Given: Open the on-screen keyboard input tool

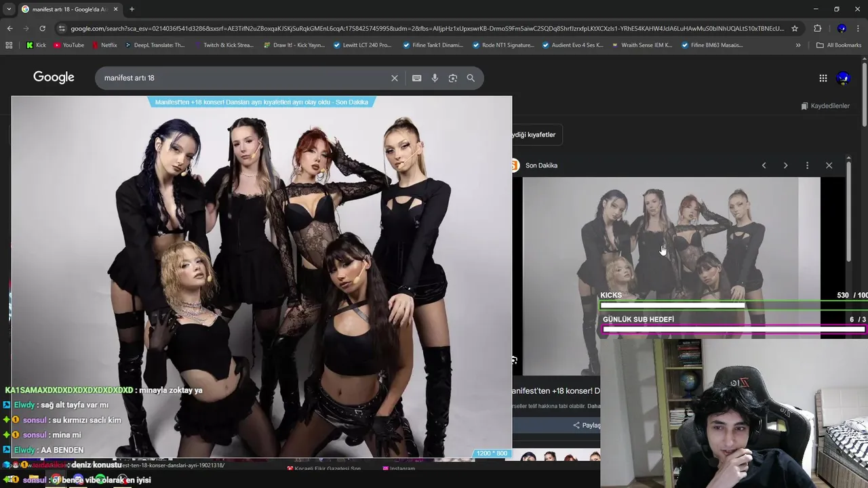Looking at the screenshot, I should 417,78.
